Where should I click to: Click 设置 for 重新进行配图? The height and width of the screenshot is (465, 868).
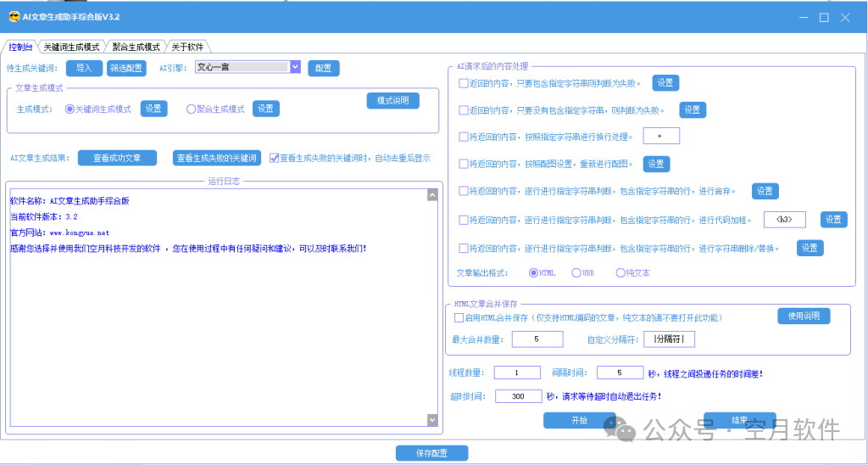[657, 164]
